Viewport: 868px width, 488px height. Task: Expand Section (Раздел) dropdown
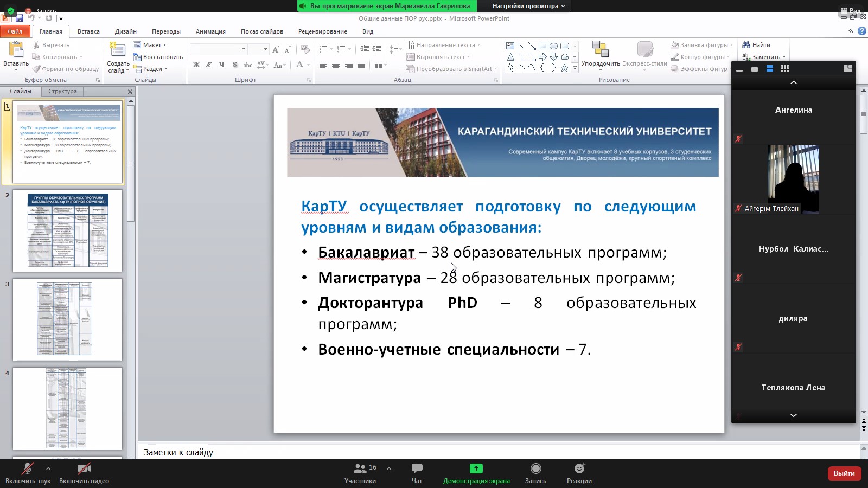150,69
